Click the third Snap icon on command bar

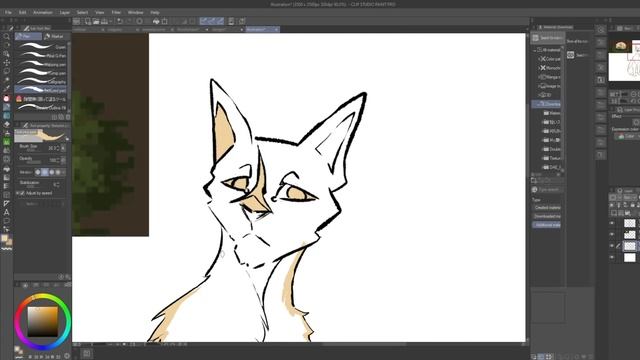pyautogui.click(x=220, y=21)
